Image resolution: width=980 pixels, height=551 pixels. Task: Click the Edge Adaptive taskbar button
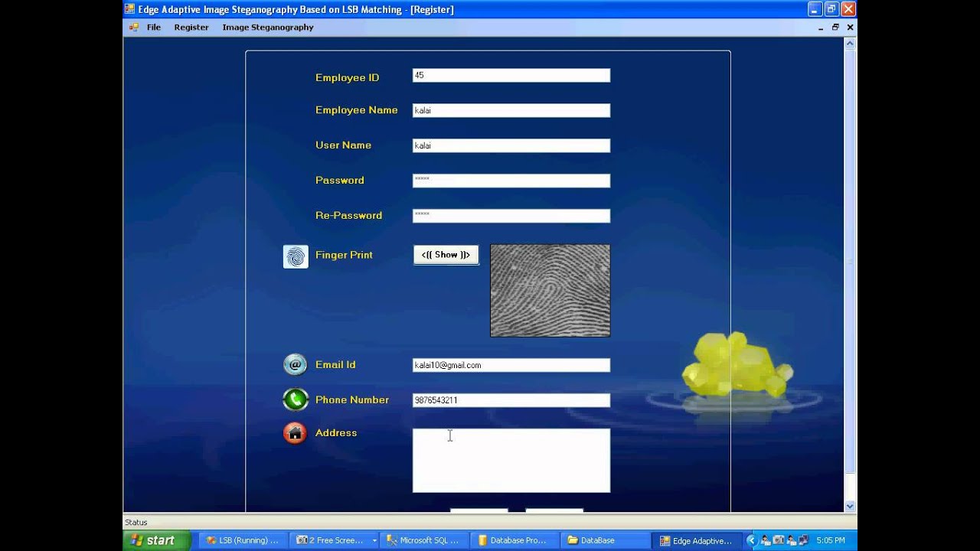coord(697,540)
